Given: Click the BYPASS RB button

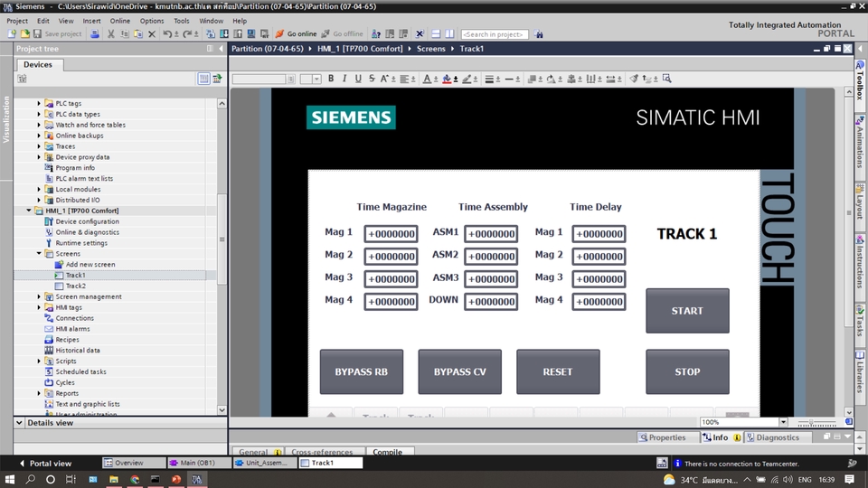Looking at the screenshot, I should 362,371.
